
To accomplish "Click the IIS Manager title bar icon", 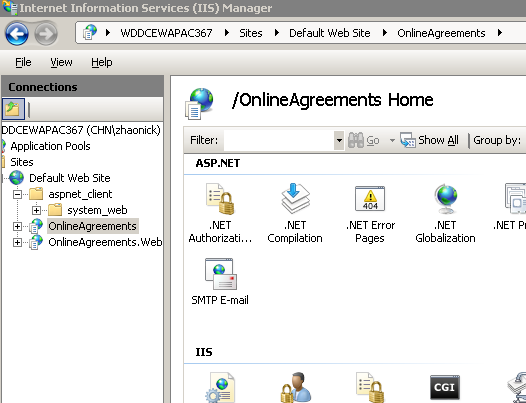I will (x=10, y=7).
